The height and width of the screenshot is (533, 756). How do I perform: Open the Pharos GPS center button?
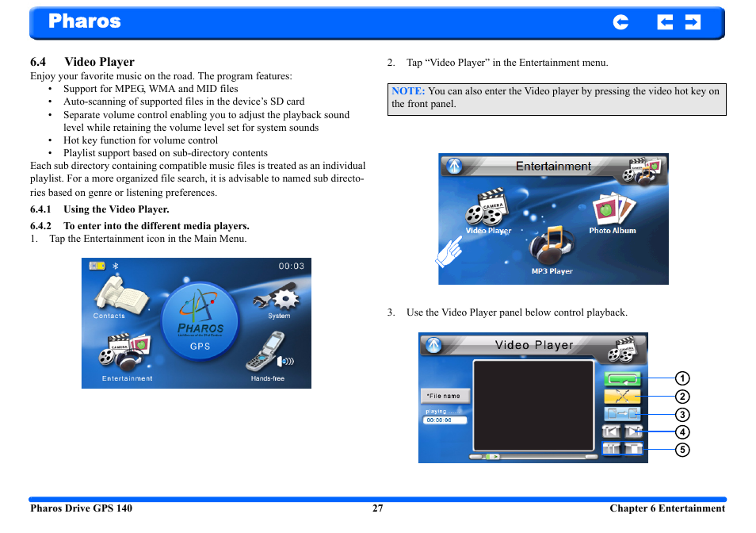200,322
